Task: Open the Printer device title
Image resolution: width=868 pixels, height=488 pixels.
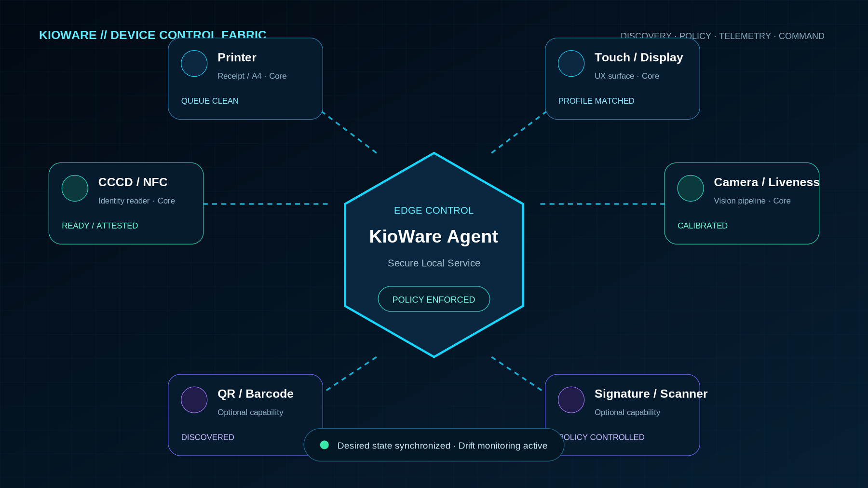Action: click(x=237, y=57)
